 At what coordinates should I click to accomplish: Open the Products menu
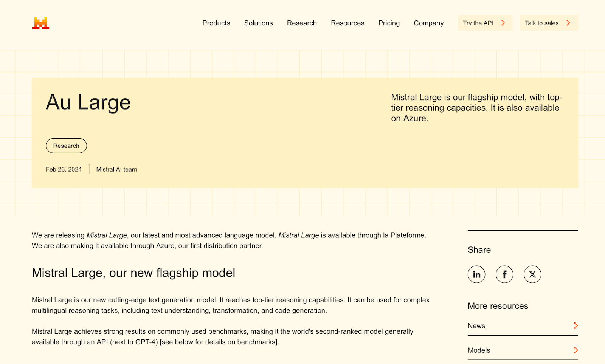[216, 23]
